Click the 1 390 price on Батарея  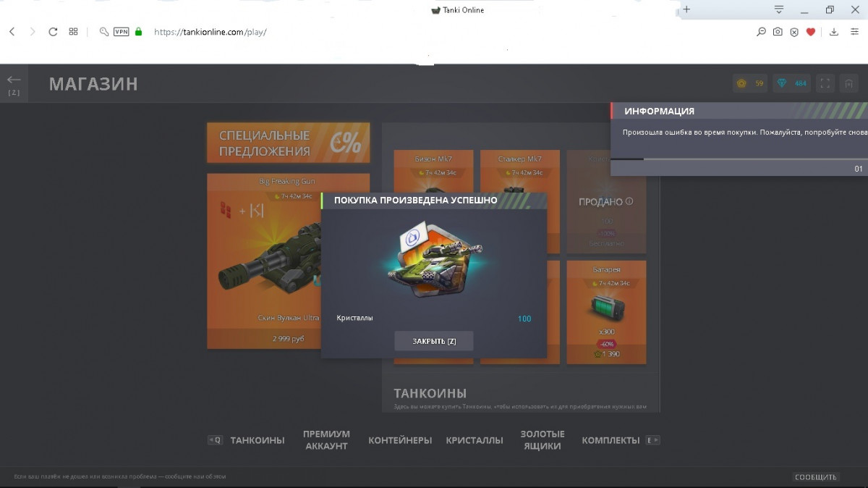606,354
